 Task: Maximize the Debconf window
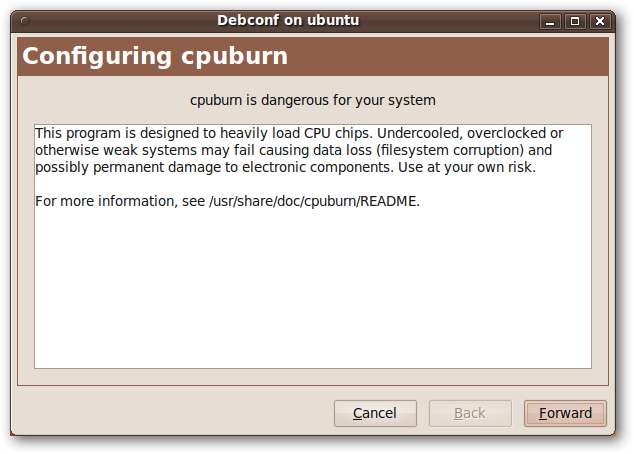pyautogui.click(x=575, y=20)
